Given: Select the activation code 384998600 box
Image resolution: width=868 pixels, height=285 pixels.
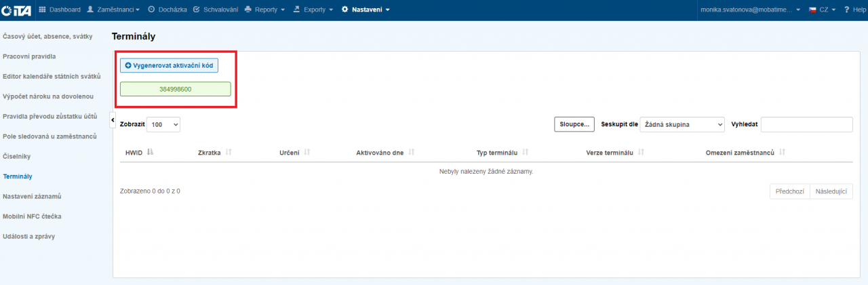Looking at the screenshot, I should point(175,89).
